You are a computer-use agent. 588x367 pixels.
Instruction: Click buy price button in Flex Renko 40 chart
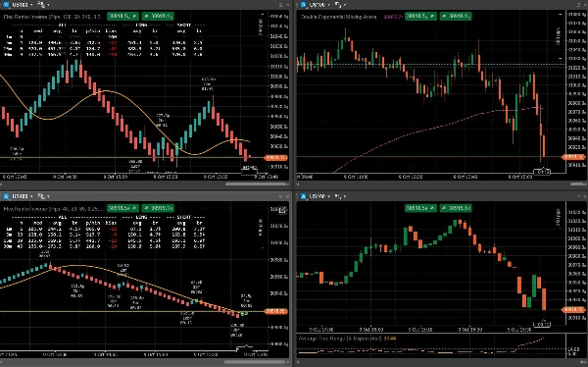158,208
